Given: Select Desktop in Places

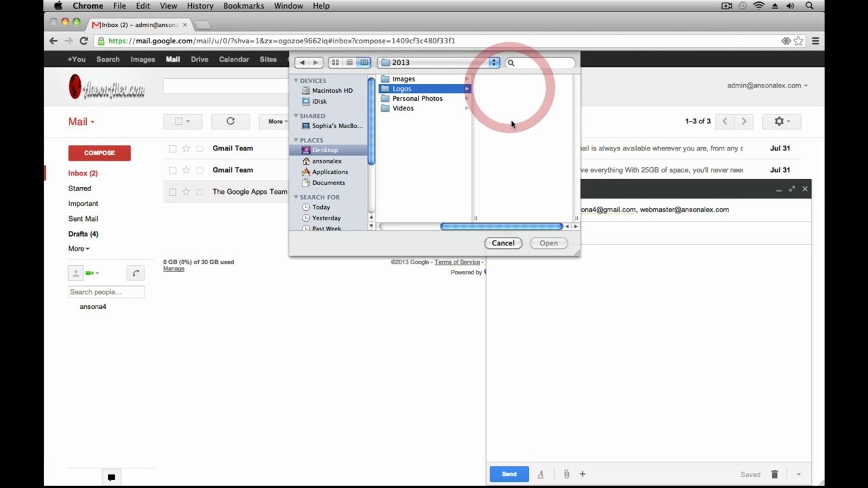Looking at the screenshot, I should point(328,150).
